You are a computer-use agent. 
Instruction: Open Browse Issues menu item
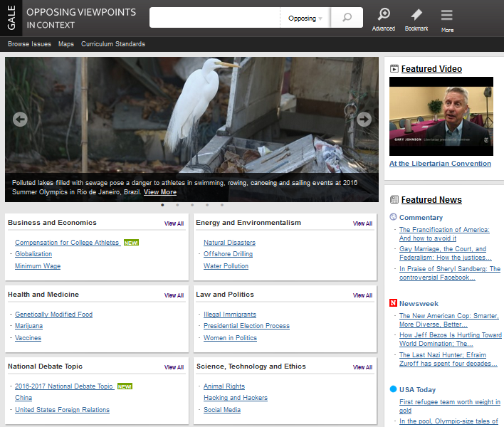[29, 44]
